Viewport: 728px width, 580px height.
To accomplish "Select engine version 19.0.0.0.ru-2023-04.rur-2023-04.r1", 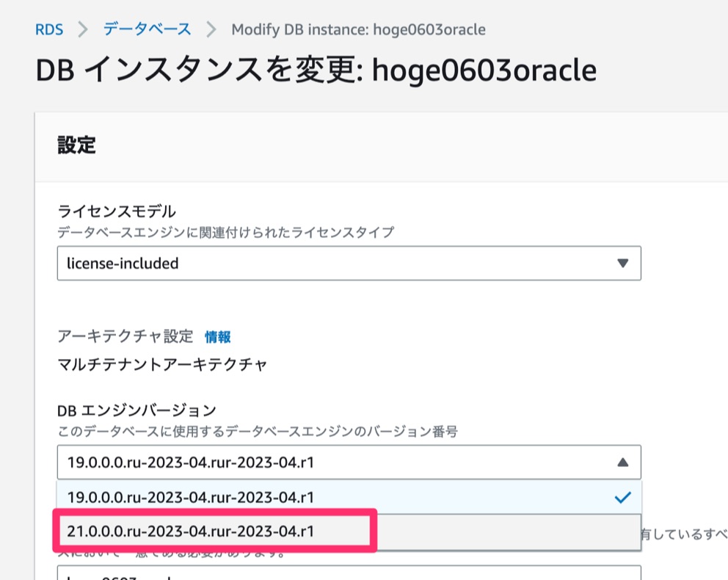I will point(220,497).
